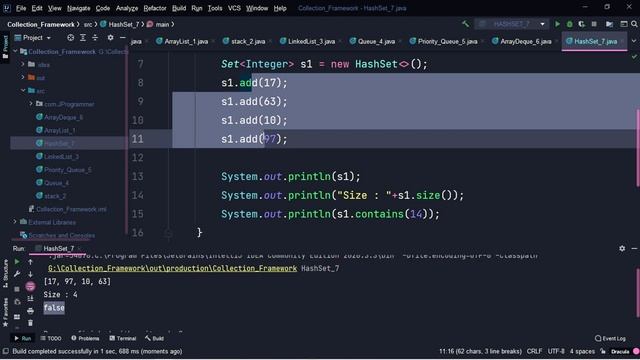This screenshot has height=360, width=640.
Task: Click the print icon in Run panel
Action: click(x=30, y=311)
